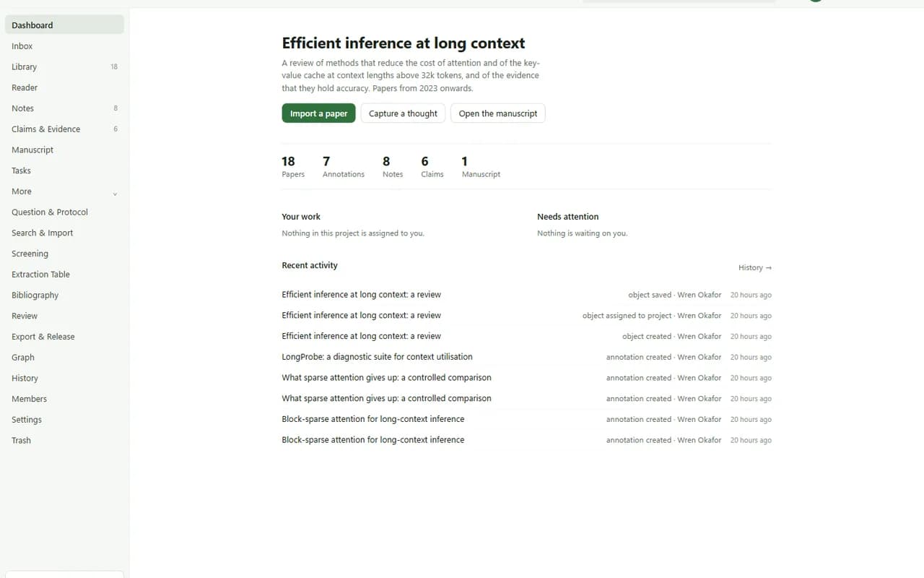Click the Open the manuscript button
Screen dimensions: 924x578
tap(498, 113)
